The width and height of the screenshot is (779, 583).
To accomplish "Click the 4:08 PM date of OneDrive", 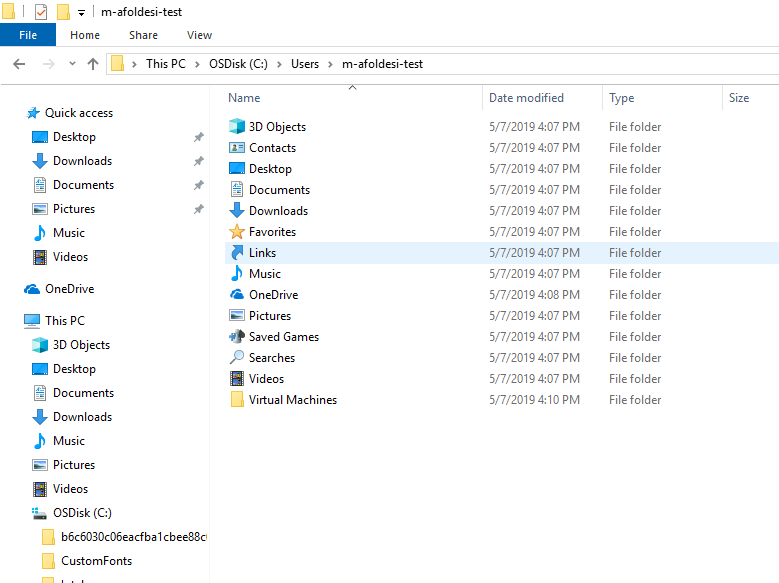I will tap(534, 295).
